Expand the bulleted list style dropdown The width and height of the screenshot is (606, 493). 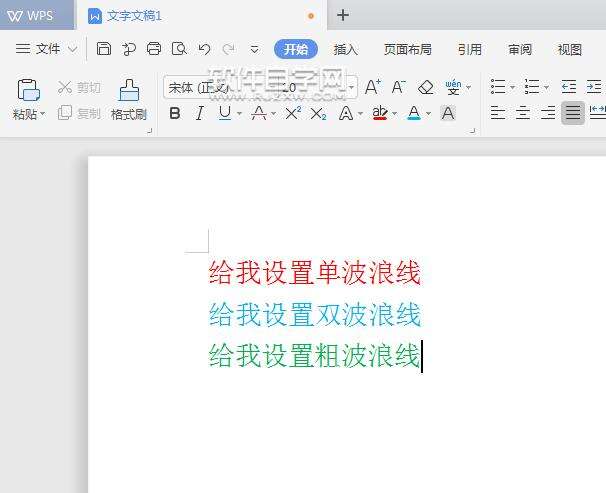(512, 88)
